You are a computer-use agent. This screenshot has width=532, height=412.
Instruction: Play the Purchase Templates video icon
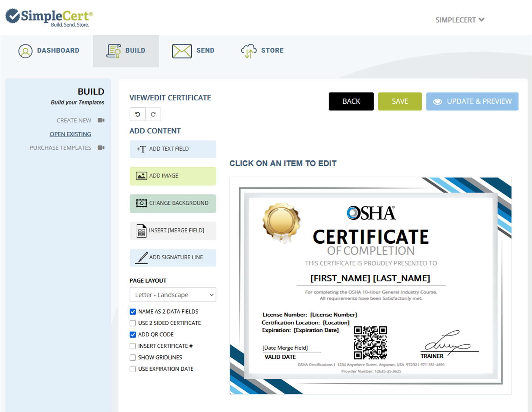101,147
